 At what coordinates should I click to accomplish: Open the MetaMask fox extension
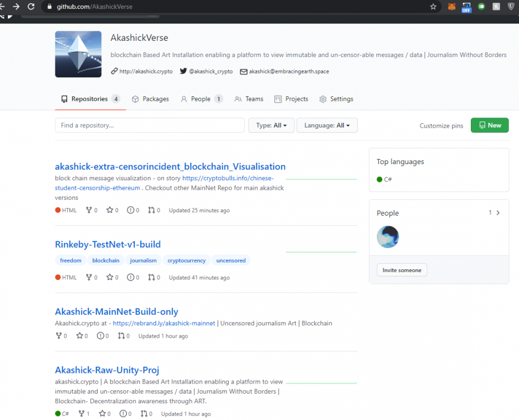pyautogui.click(x=451, y=7)
